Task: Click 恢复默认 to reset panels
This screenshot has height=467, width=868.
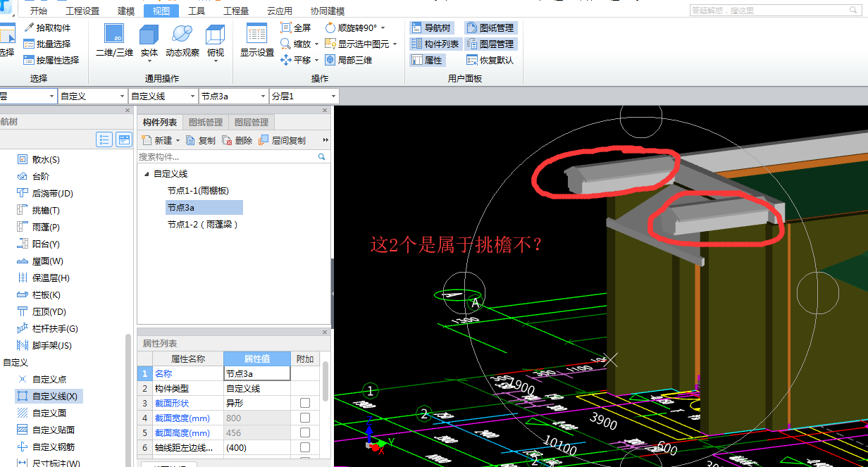Action: (x=490, y=60)
